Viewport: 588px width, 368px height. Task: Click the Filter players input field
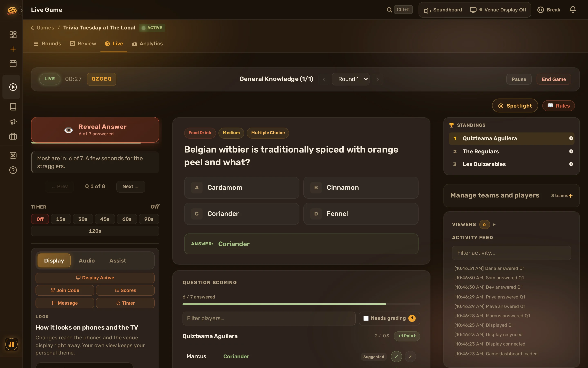(x=269, y=318)
